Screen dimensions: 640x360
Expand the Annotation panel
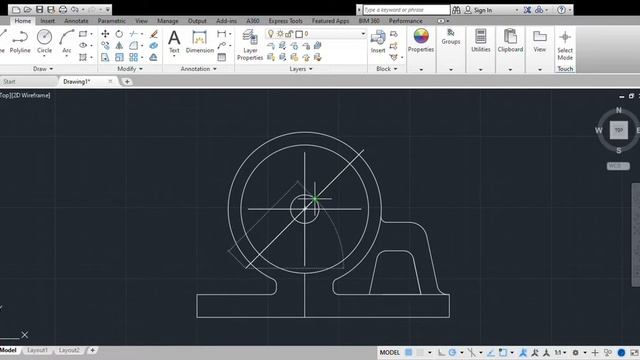tap(198, 69)
